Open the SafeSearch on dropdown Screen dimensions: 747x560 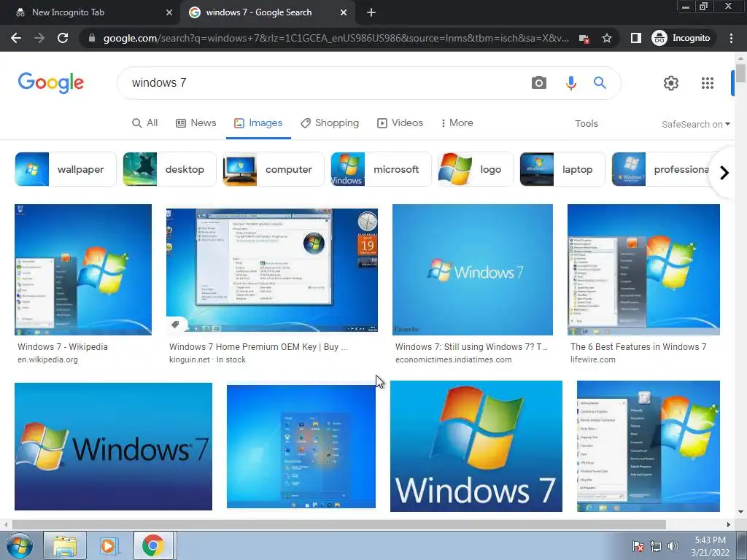(x=695, y=124)
